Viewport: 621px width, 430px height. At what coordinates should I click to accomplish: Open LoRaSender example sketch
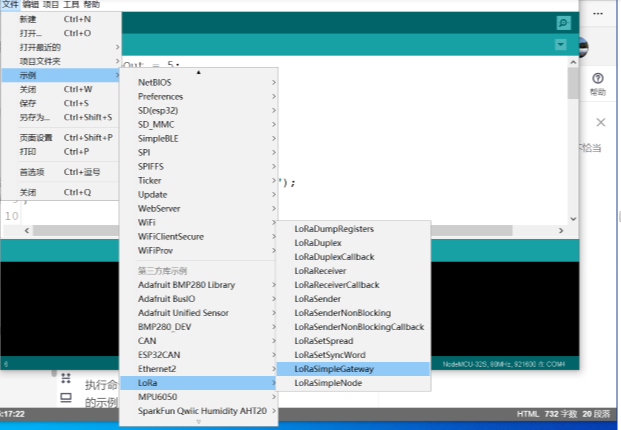coord(353,299)
